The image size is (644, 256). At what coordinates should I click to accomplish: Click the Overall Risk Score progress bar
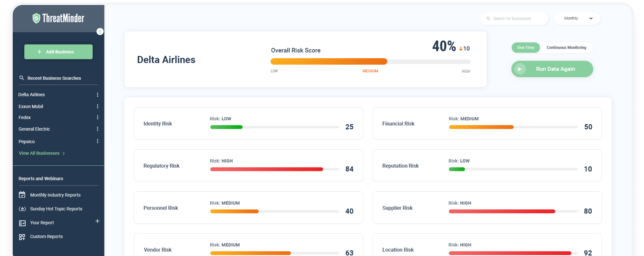point(370,62)
